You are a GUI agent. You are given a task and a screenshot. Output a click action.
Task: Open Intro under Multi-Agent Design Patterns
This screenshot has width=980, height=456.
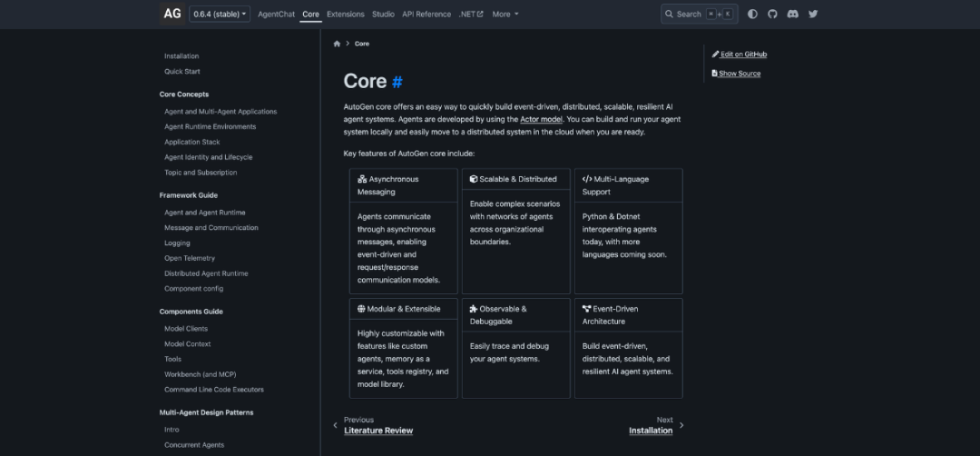click(171, 430)
